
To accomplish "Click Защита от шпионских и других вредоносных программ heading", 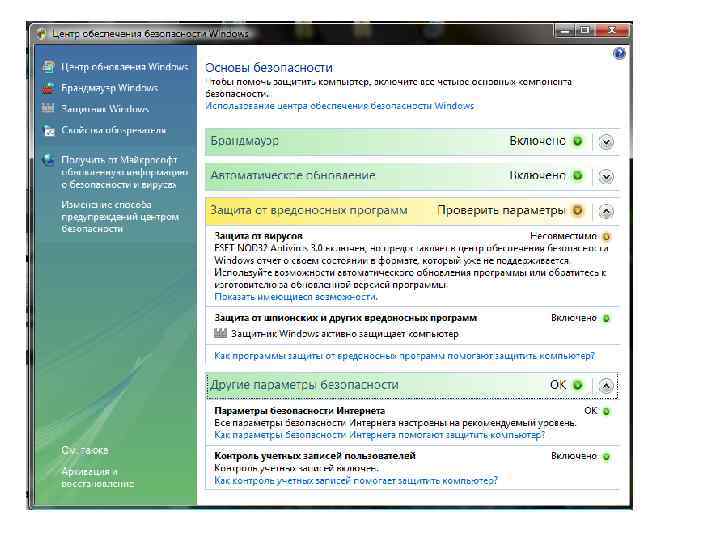I will point(346,318).
